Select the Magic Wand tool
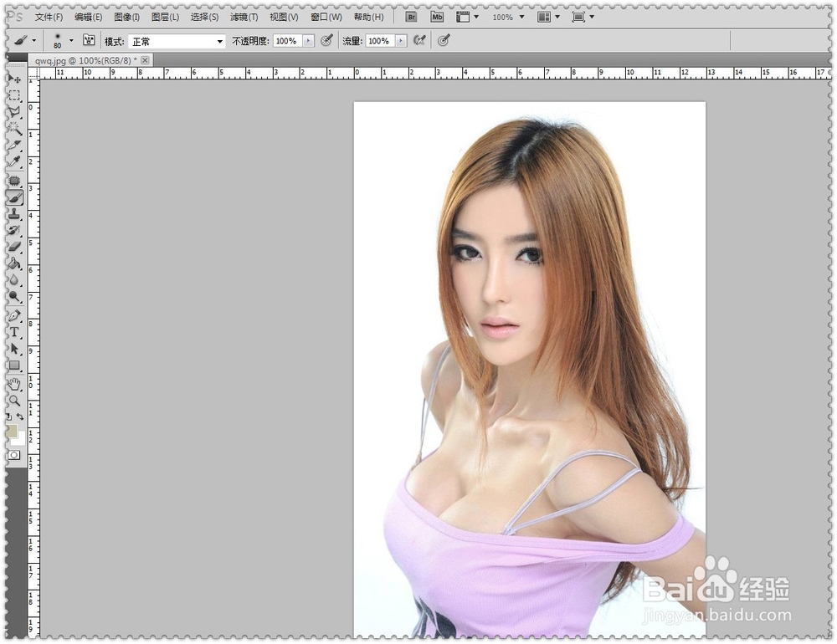Image resolution: width=837 pixels, height=644 pixels. click(14, 129)
